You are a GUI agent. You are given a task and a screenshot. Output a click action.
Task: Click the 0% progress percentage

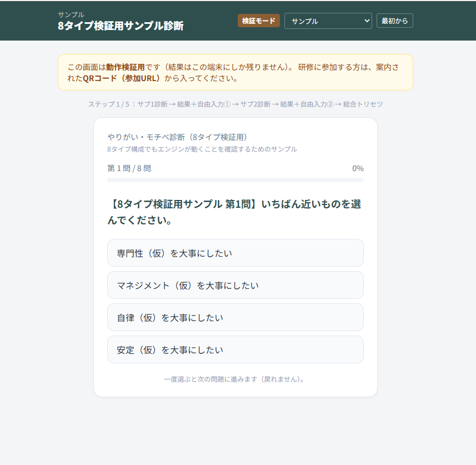pos(358,168)
